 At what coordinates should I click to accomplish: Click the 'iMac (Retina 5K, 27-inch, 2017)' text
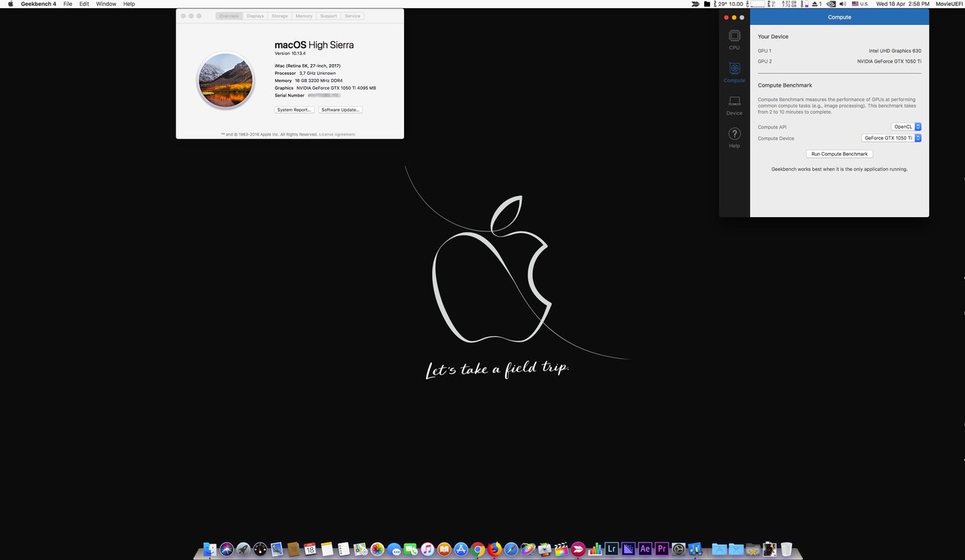(307, 66)
